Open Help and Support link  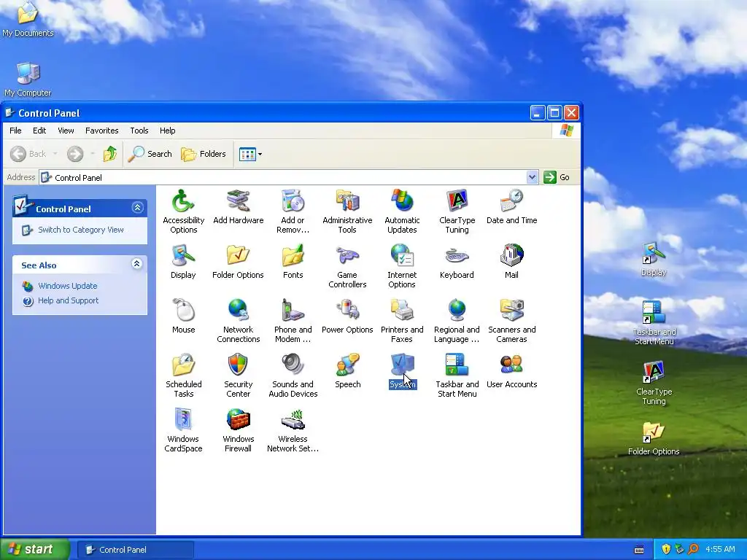[68, 300]
